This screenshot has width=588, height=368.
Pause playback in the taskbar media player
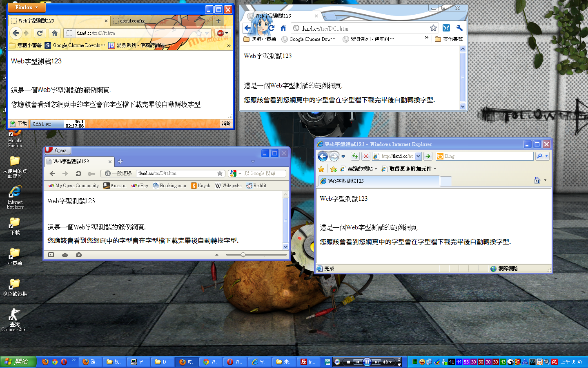(x=367, y=362)
